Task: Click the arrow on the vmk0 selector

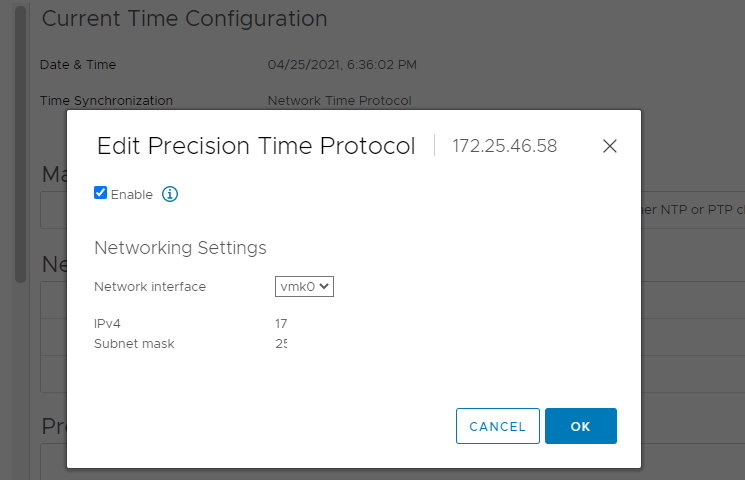Action: tap(324, 286)
